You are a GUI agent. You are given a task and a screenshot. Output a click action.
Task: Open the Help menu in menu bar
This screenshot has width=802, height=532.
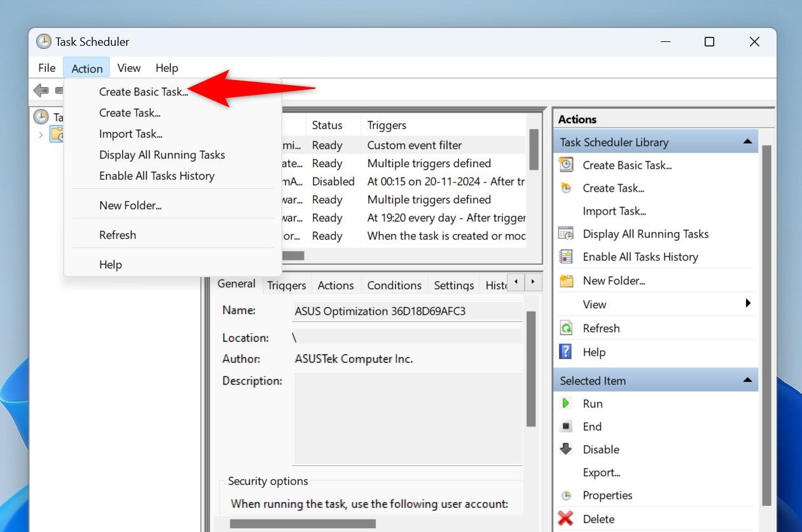[167, 68]
